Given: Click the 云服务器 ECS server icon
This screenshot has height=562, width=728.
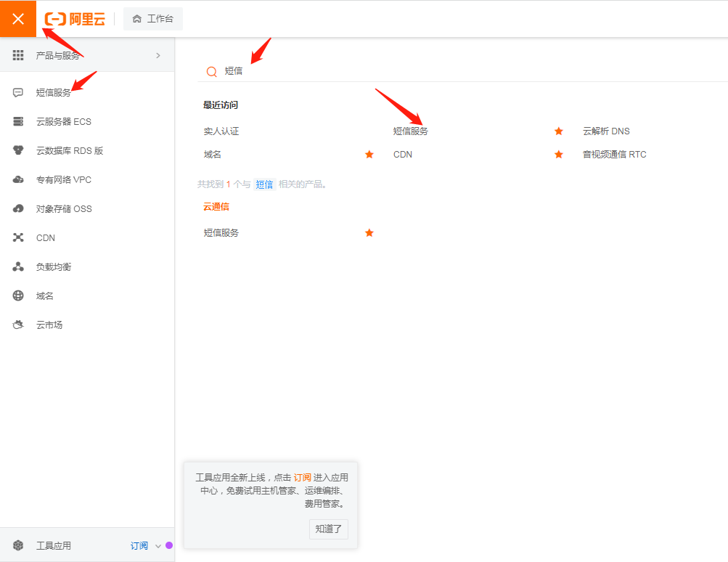Looking at the screenshot, I should tap(18, 121).
